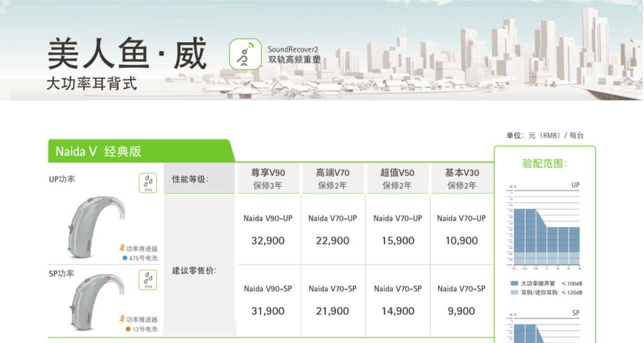
Task: Click the light blue 耳钩/迷你耳钩 legend swatch
Action: click(514, 292)
